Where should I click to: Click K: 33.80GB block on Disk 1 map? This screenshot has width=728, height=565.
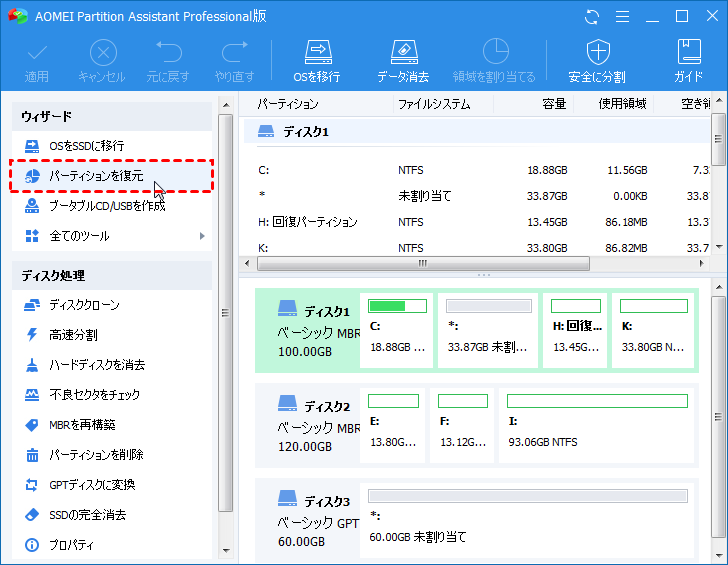653,330
